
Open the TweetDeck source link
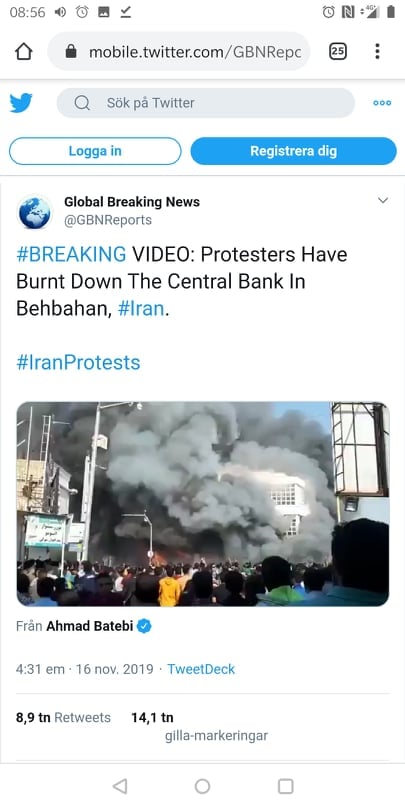click(x=201, y=669)
